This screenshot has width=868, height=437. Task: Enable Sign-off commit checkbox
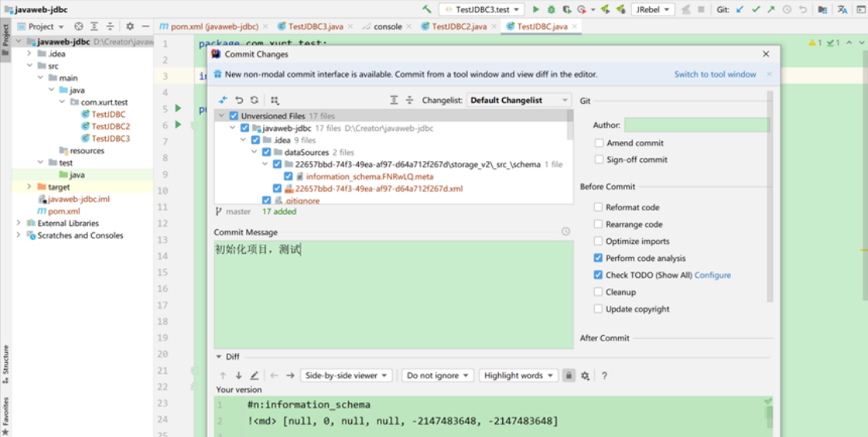pyautogui.click(x=599, y=160)
